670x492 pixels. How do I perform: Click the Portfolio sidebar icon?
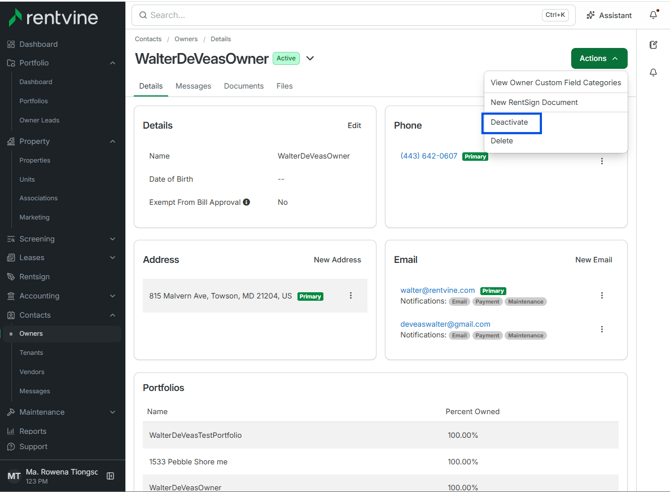[11, 63]
